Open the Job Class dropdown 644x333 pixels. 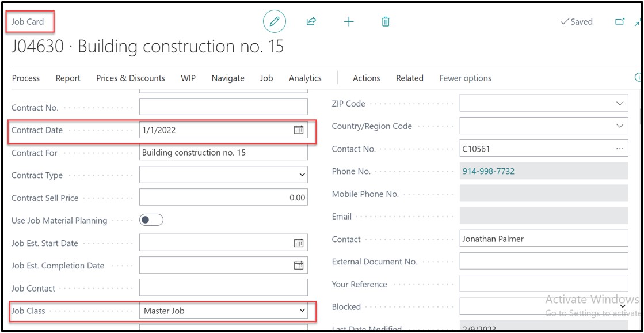click(302, 311)
